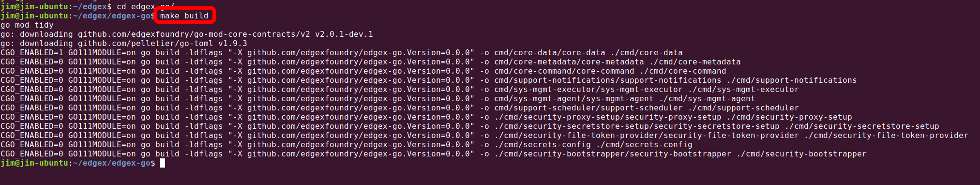The image size is (980, 185).
Task: Click the last jim@jim-ubuntu prompt text
Action: [34, 163]
